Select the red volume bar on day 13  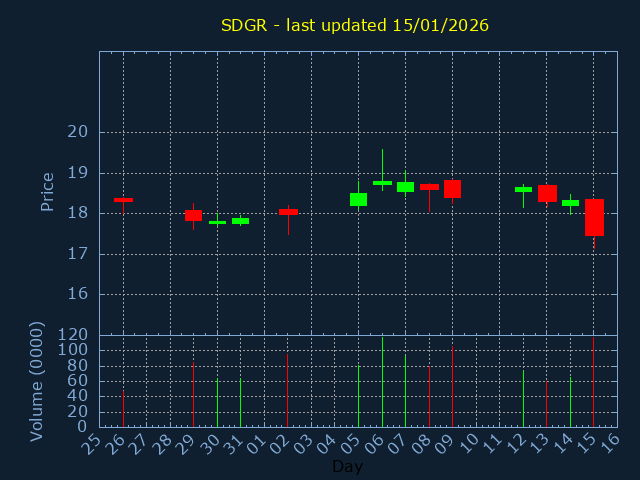click(x=546, y=403)
